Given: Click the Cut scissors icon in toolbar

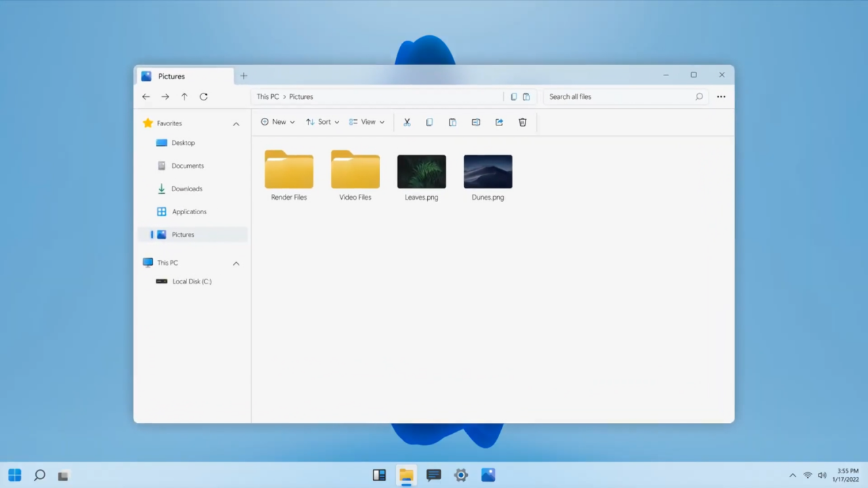Looking at the screenshot, I should [x=407, y=122].
